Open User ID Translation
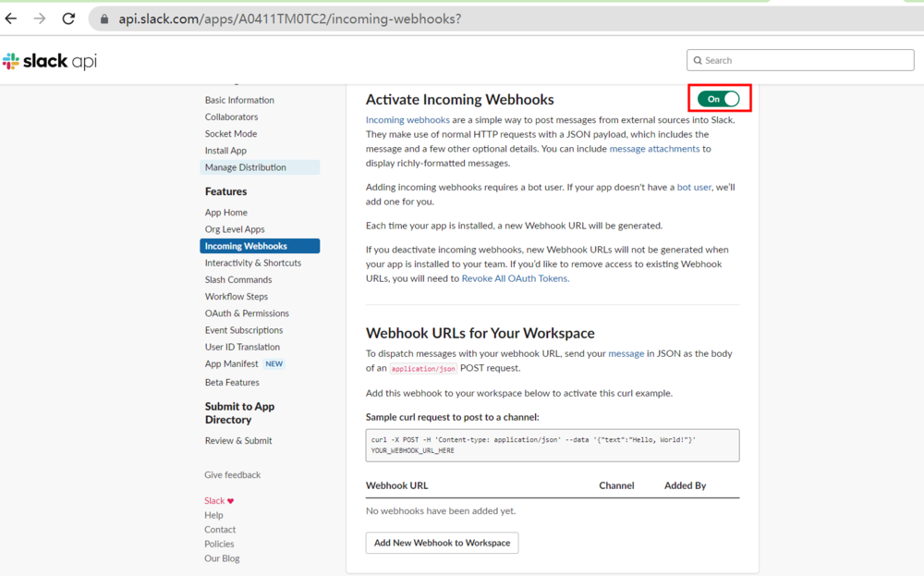924x576 pixels. pos(242,347)
